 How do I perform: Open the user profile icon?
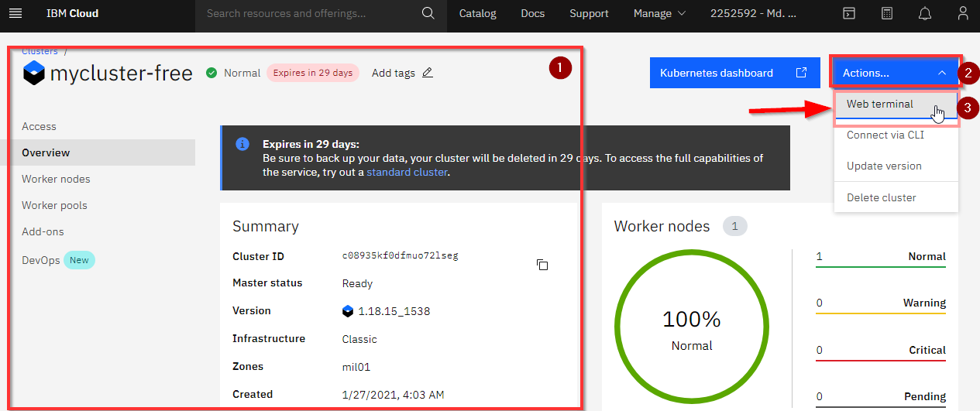pos(963,13)
